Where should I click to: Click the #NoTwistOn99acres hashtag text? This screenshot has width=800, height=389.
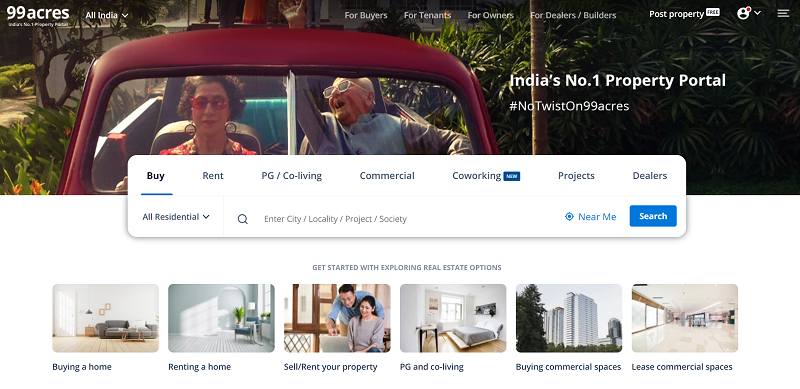569,106
